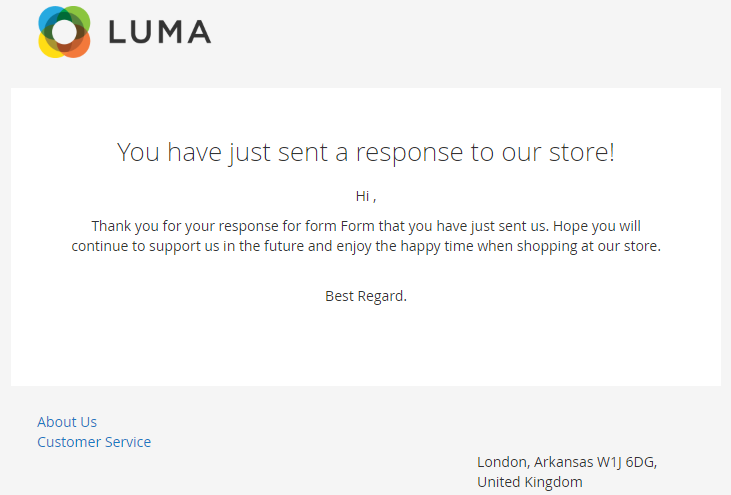731x495 pixels.
Task: Click the 'continue to support us' line
Action: 366,246
